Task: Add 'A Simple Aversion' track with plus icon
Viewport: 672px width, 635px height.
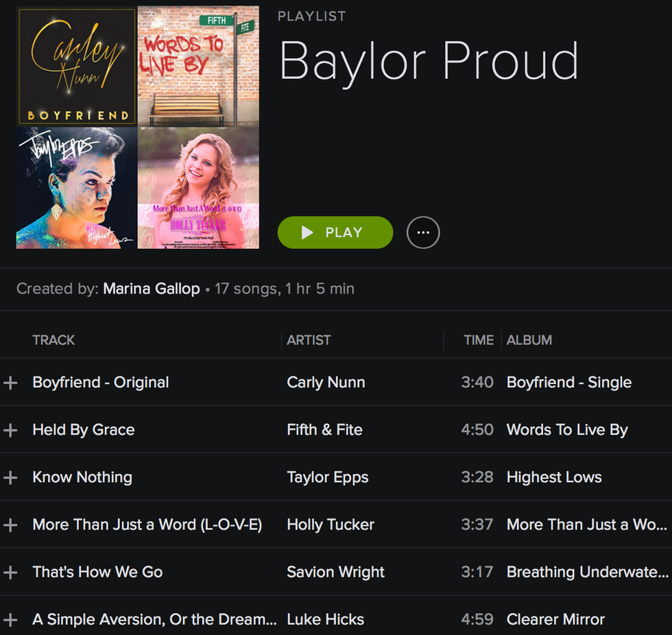Action: click(10, 620)
